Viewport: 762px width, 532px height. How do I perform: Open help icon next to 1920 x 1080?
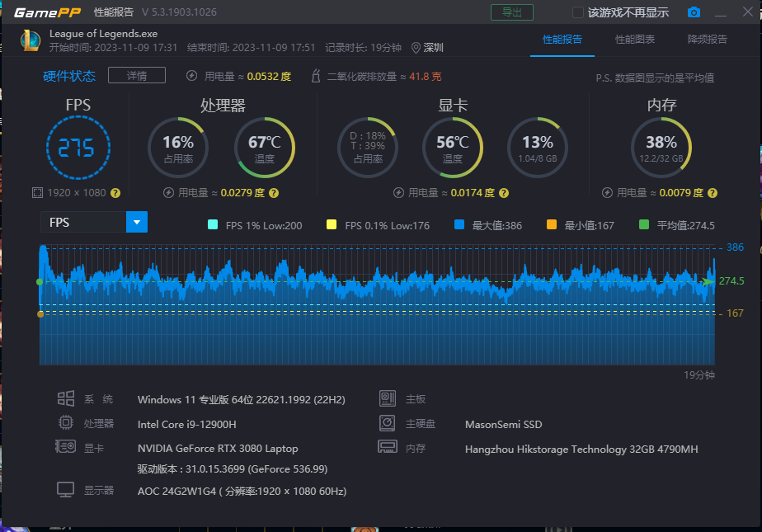[x=115, y=193]
